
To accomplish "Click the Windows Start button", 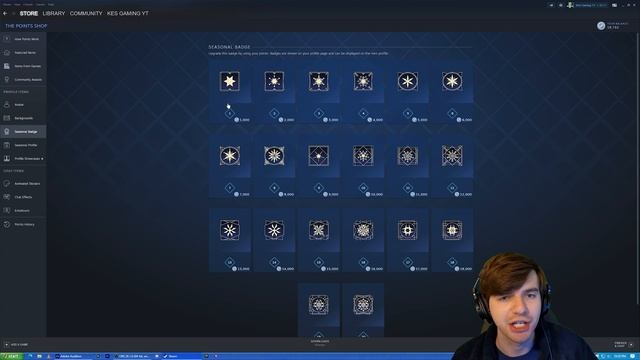I will click(11, 356).
